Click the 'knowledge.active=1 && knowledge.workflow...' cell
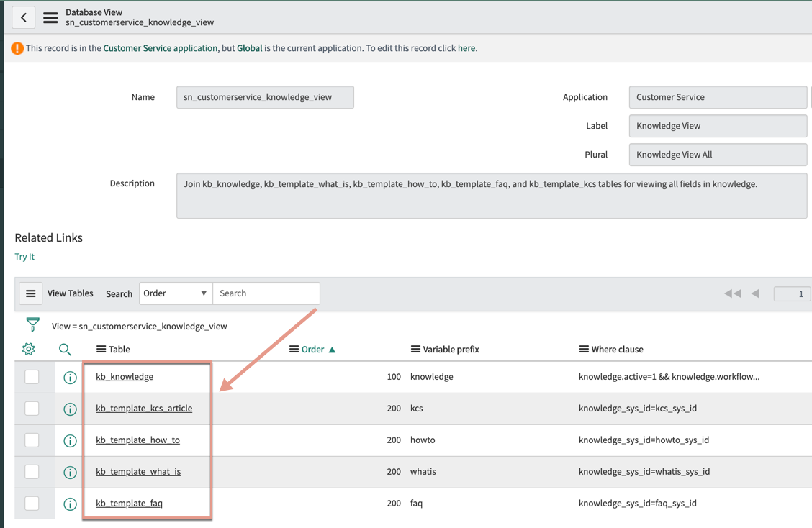812x528 pixels. [669, 377]
